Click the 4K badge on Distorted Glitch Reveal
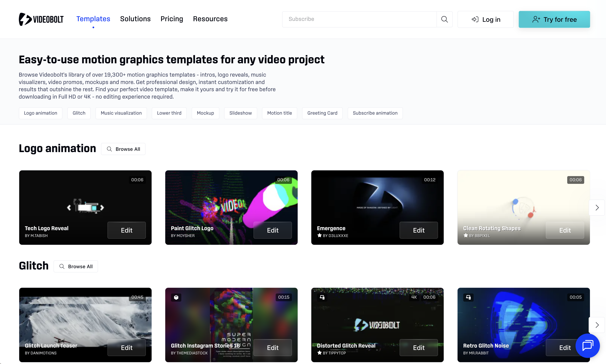 (x=414, y=297)
